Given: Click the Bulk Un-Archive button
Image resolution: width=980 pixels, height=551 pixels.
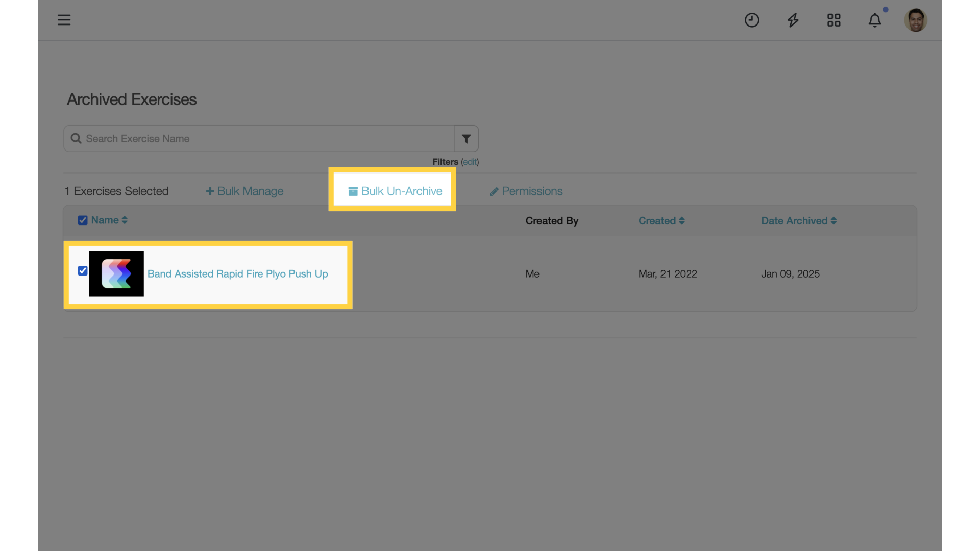Looking at the screenshot, I should [x=393, y=190].
